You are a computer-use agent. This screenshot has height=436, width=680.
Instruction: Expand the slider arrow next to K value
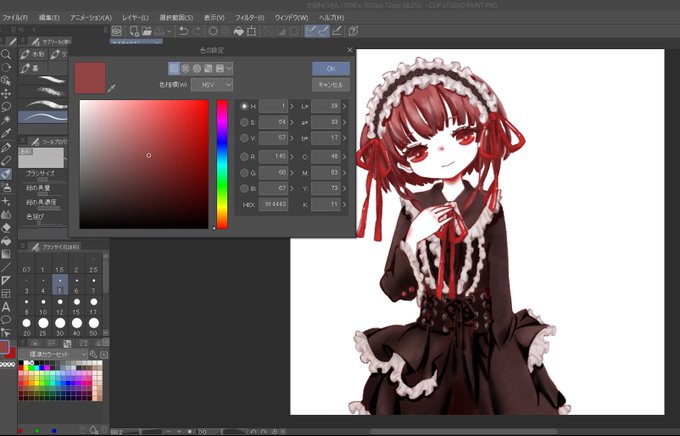(x=344, y=204)
